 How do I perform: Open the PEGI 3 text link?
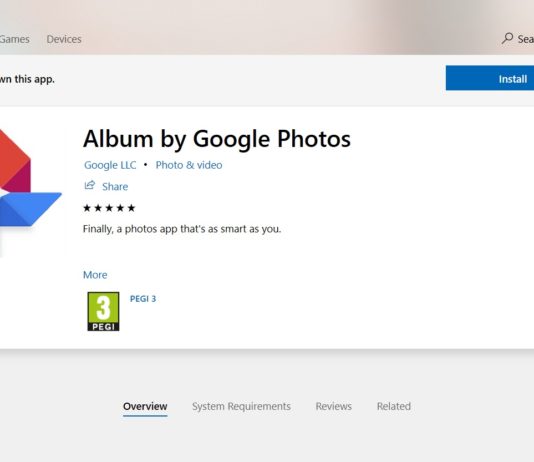[143, 299]
